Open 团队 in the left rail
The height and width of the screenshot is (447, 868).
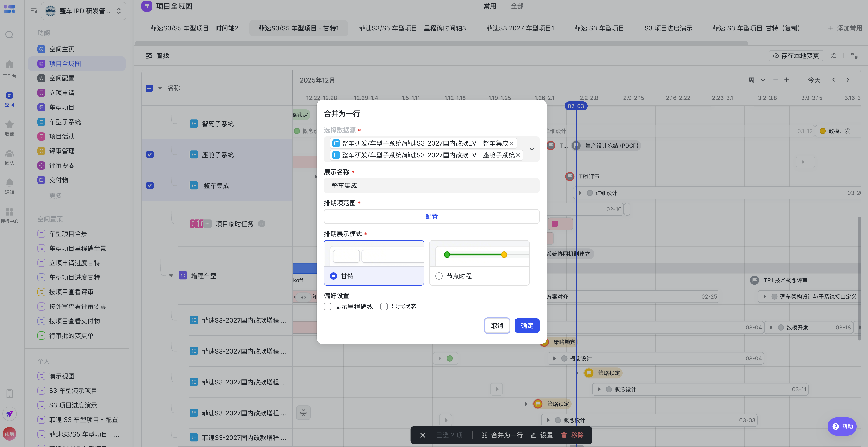[9, 157]
